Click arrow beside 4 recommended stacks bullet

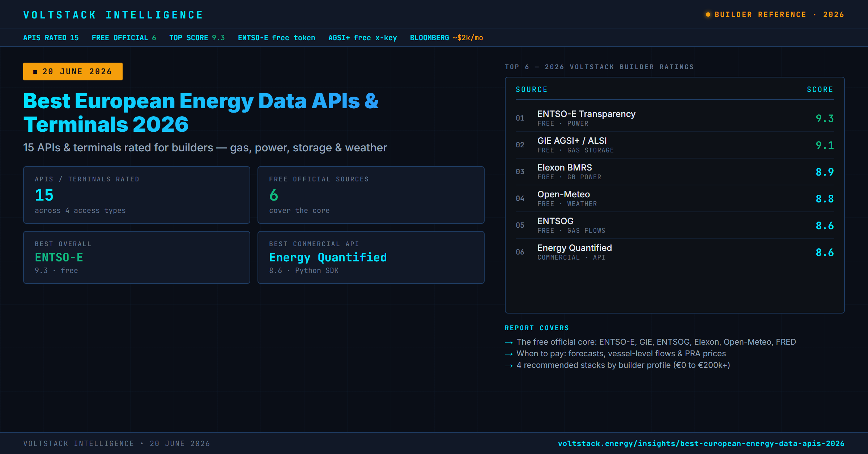click(x=509, y=366)
